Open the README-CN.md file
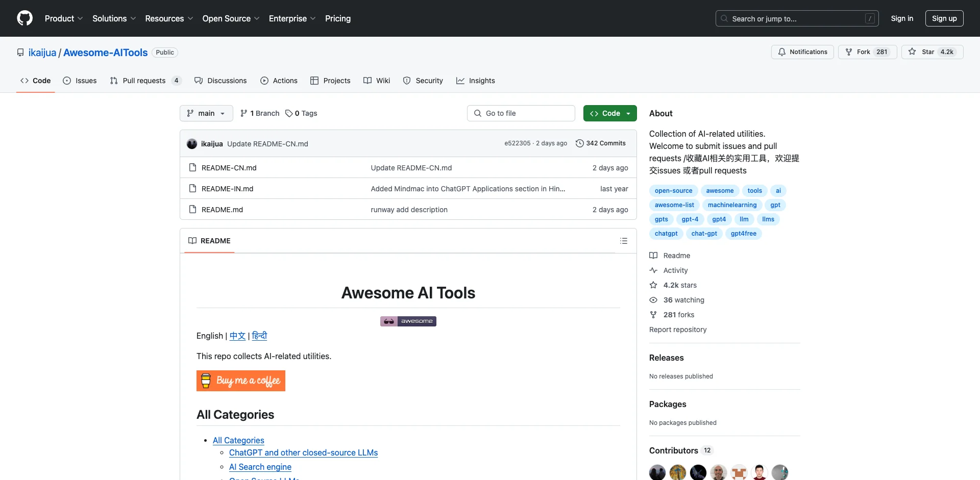 point(229,168)
